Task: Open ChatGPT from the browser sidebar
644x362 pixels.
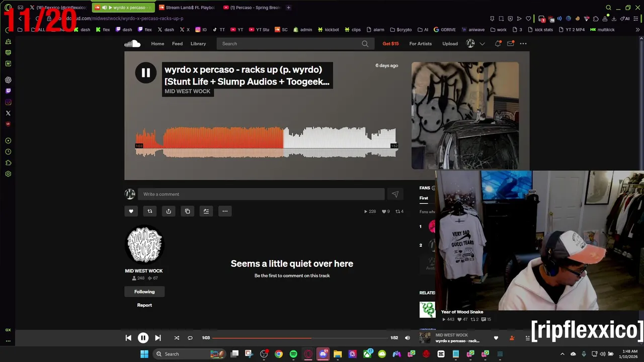Action: pos(8,80)
